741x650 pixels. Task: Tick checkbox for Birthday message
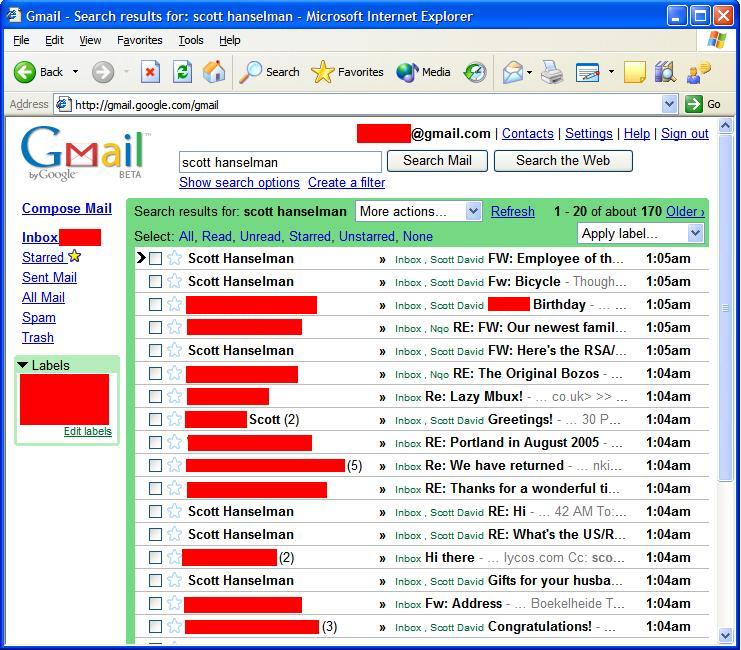[x=155, y=304]
